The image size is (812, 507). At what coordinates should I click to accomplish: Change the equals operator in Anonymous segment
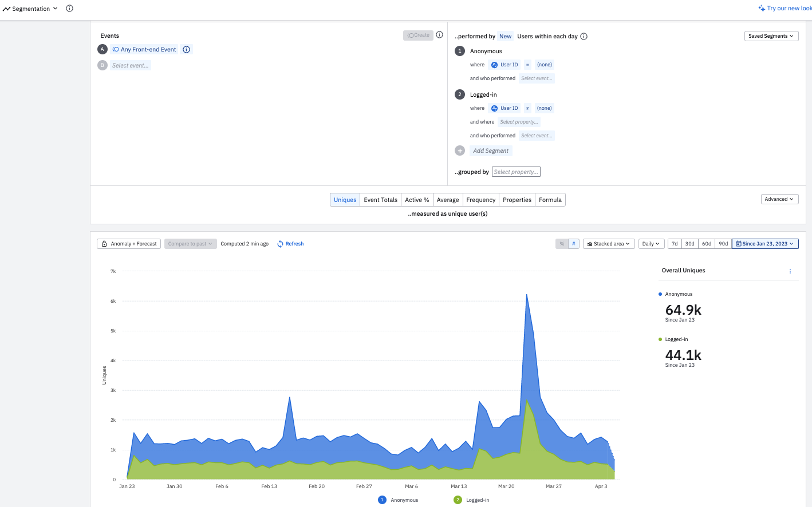click(527, 65)
